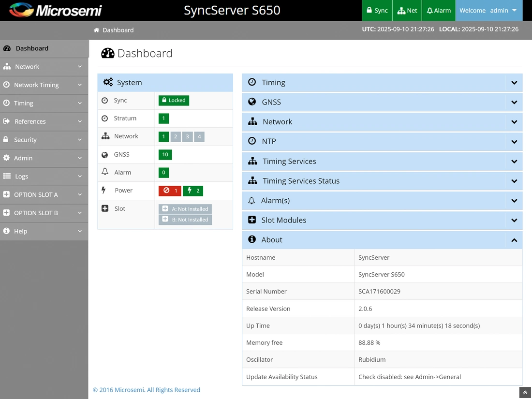Open the Dashboard sidebar item
Image resolution: width=532 pixels, height=399 pixels.
[x=44, y=48]
